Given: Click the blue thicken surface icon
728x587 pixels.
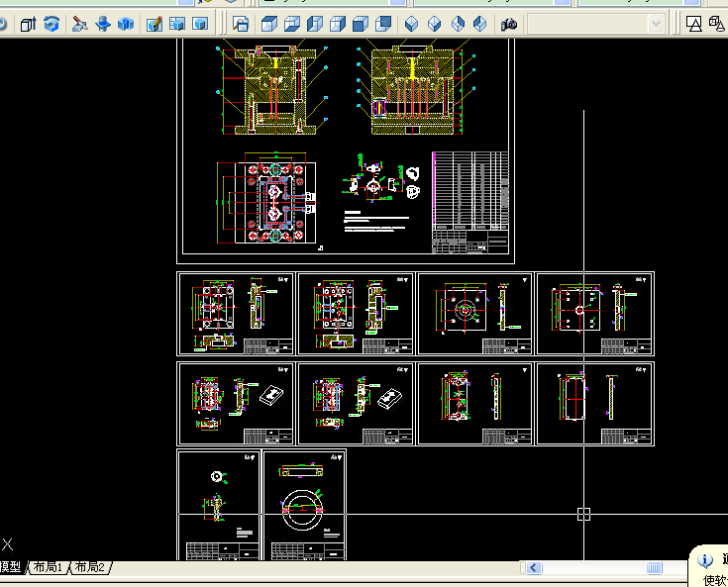Looking at the screenshot, I should [103, 24].
